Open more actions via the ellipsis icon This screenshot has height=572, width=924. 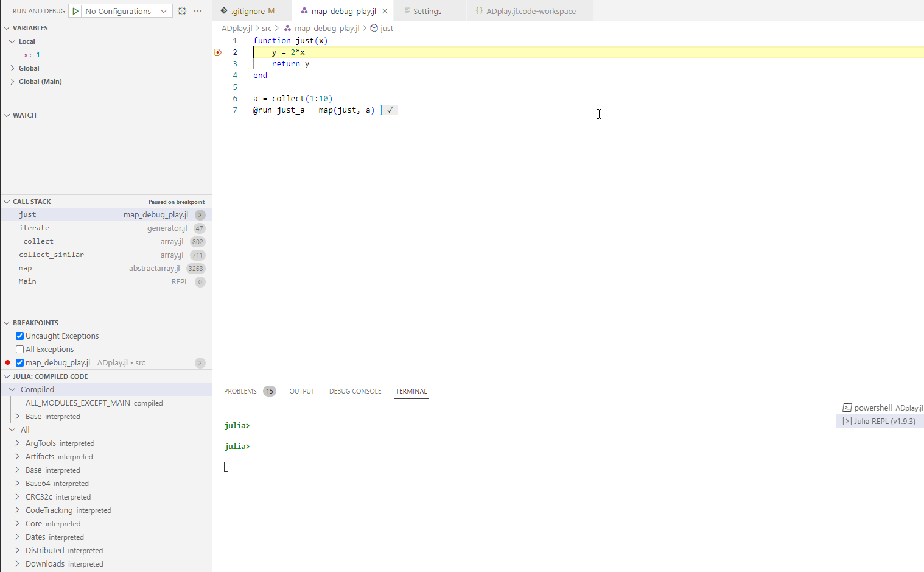[x=197, y=10]
